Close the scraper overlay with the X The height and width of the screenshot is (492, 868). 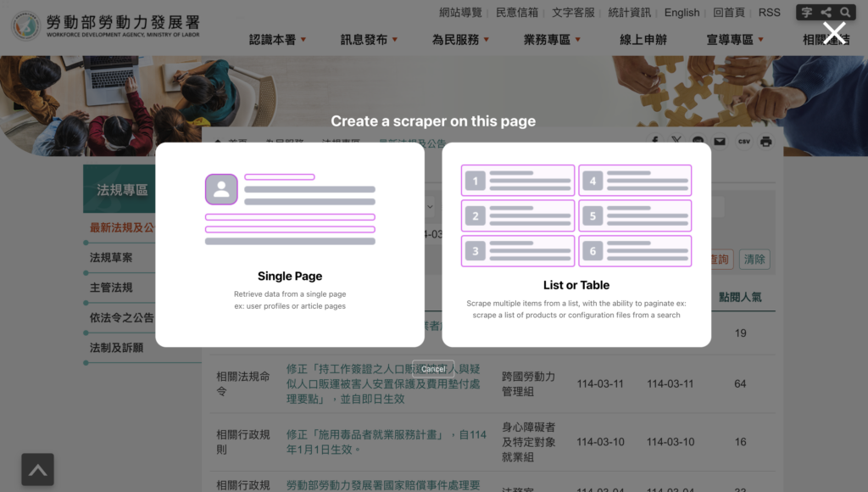(x=834, y=33)
